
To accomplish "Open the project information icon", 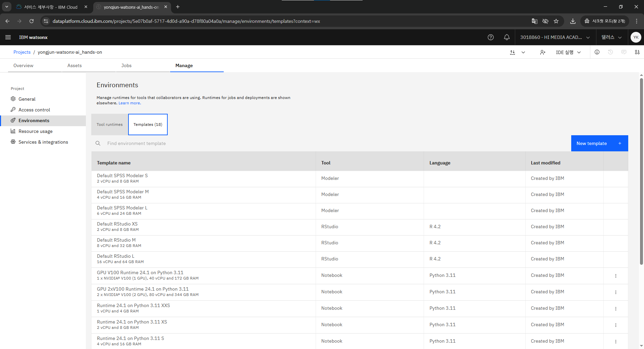I will [597, 52].
